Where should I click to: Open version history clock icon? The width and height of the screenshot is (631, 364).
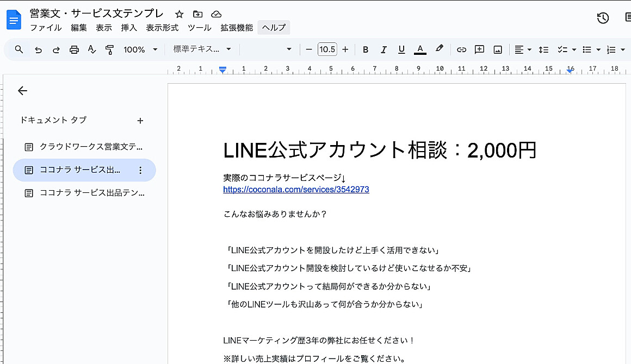pyautogui.click(x=603, y=18)
